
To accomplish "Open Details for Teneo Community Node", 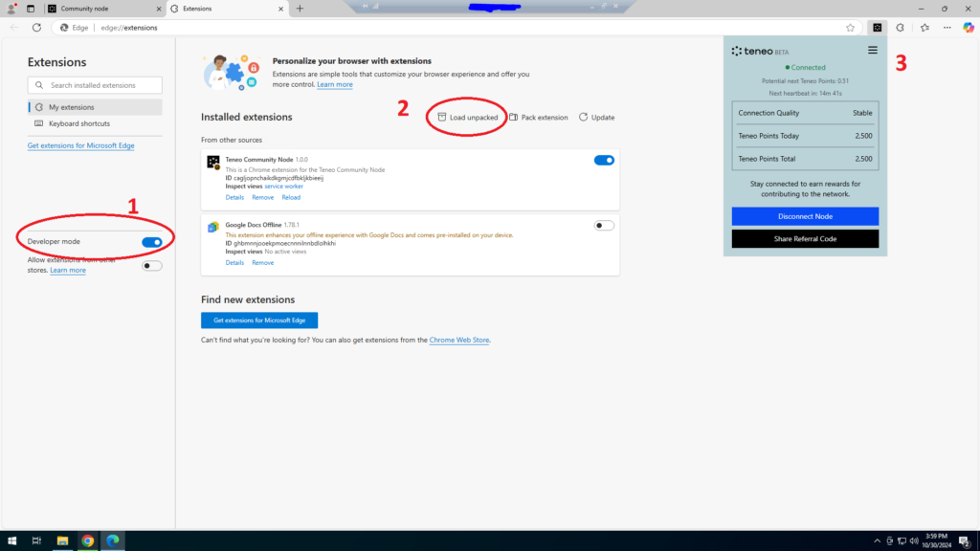I will 234,197.
